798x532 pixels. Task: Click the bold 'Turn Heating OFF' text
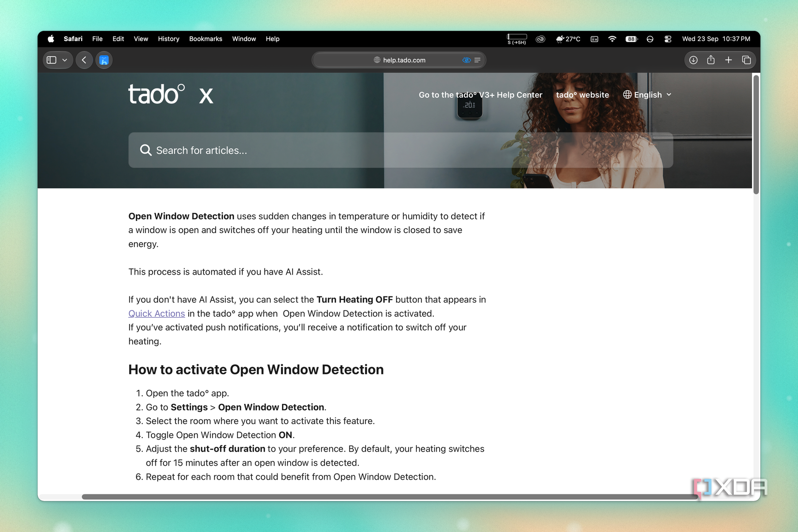pos(355,299)
